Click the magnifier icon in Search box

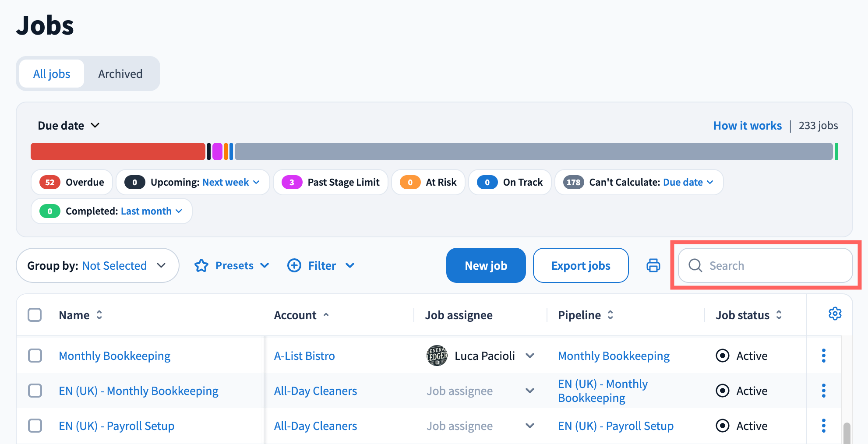[695, 265]
